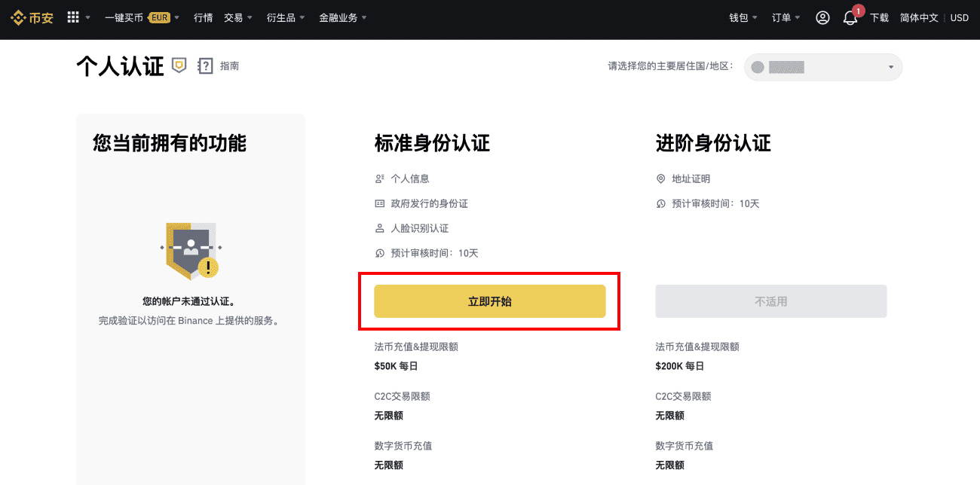Change display currency by clicking USD
The height and width of the screenshot is (485, 980).
(x=959, y=17)
